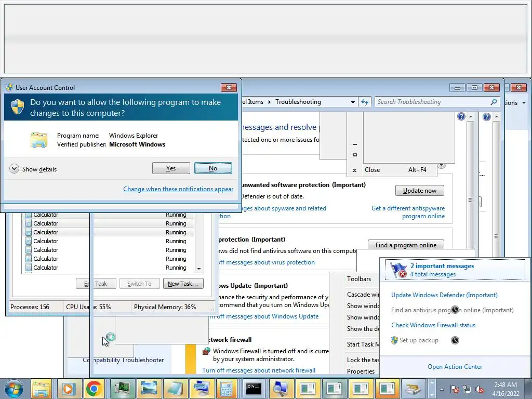This screenshot has width=532, height=399.
Task: Select Close Alt+F4 in the system menu
Action: click(392, 170)
